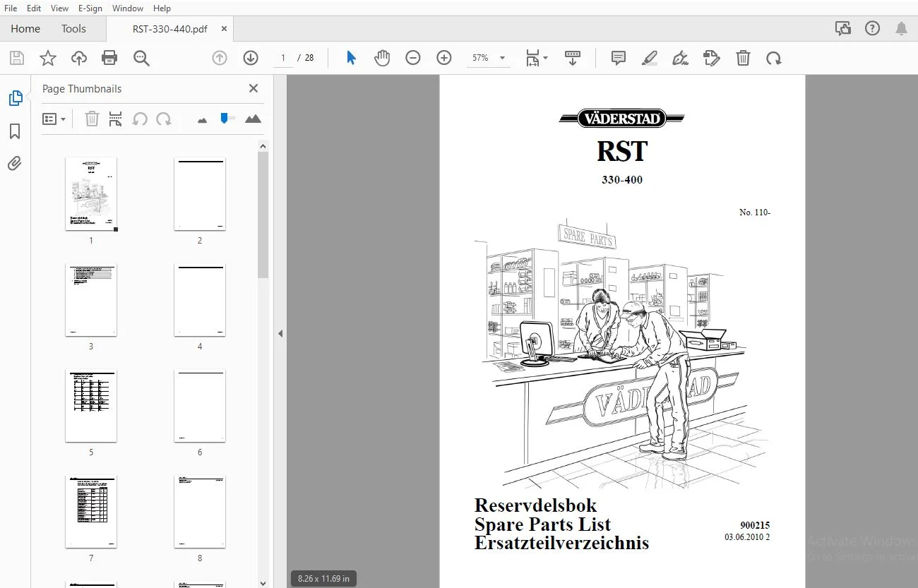Activate the Hand pan tool

pyautogui.click(x=382, y=58)
